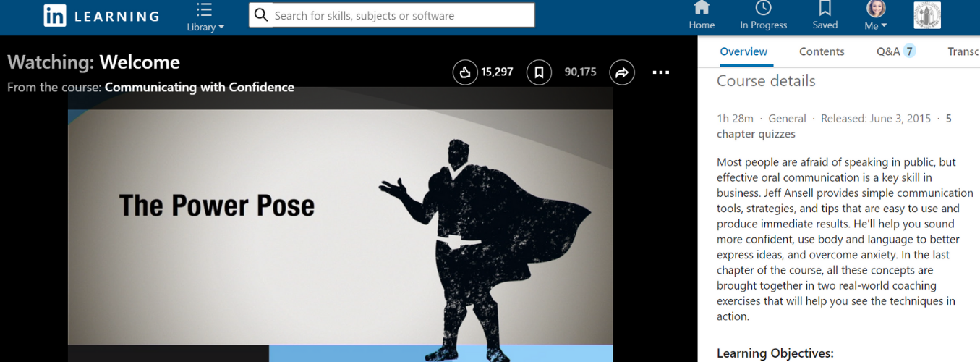Like the video with thumbs-up icon
The height and width of the screenshot is (362, 980).
pos(465,72)
